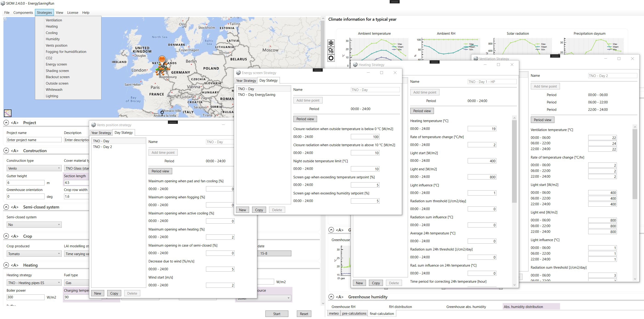Collapse the Semi-closed system section chevron
The width and height of the screenshot is (644, 319).
pyautogui.click(x=6, y=207)
